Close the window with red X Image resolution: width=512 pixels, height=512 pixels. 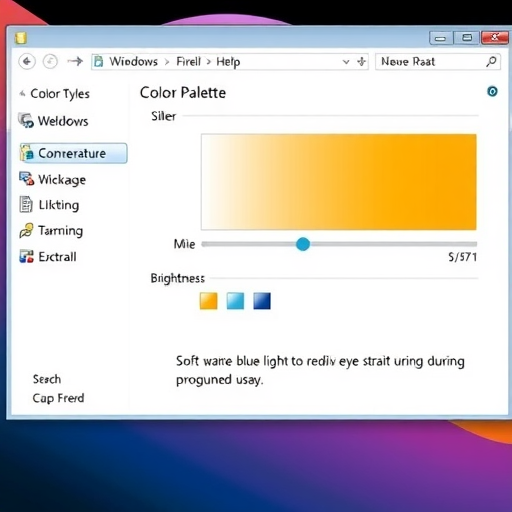coord(495,37)
